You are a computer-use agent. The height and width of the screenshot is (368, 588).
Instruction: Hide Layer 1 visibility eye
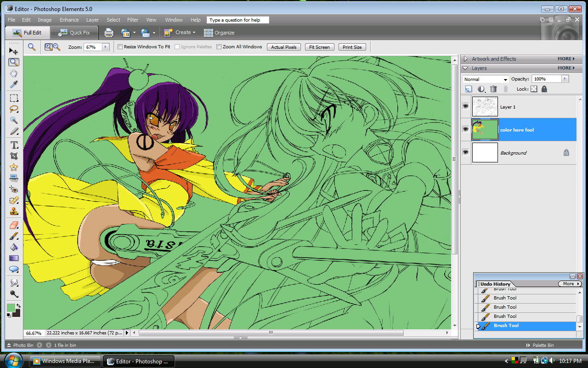[466, 106]
